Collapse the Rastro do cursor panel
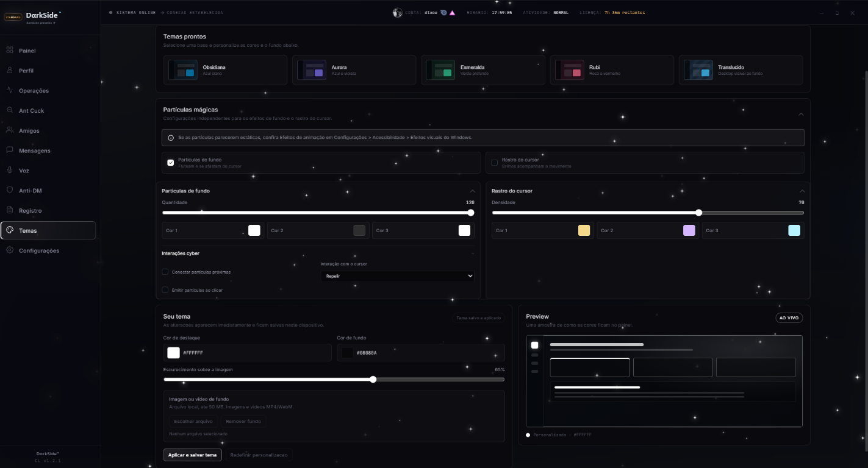The height and width of the screenshot is (468, 868). (x=802, y=191)
